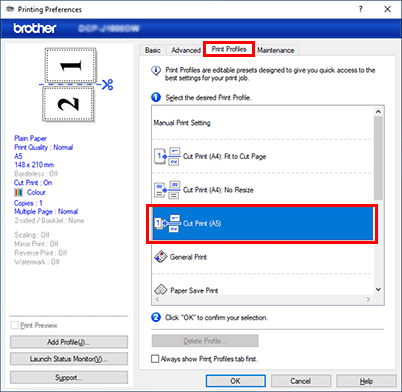Click the profile list scroll down arrow
Screen dimensions: 402x392
pyautogui.click(x=378, y=289)
